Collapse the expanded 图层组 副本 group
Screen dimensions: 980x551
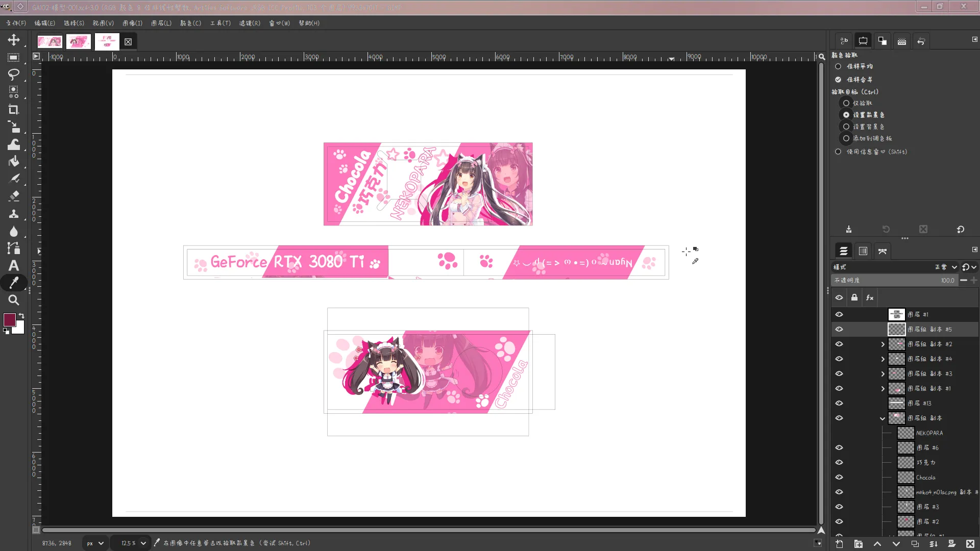point(883,418)
